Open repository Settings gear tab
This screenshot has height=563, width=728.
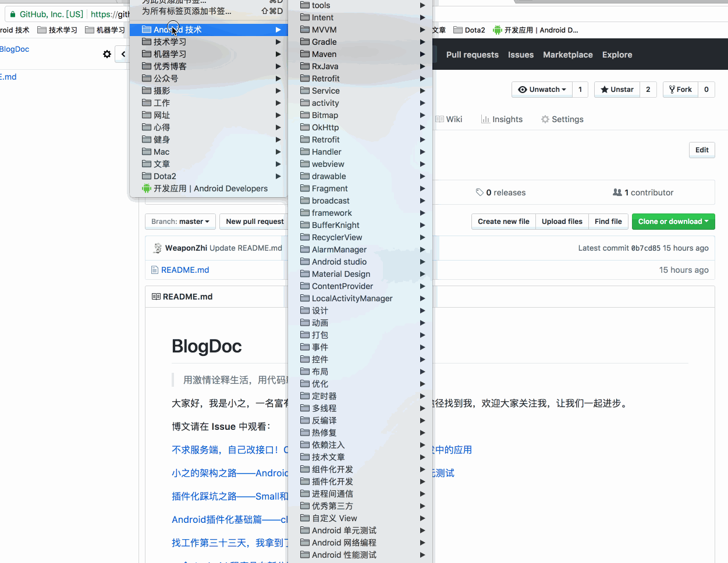pos(562,119)
